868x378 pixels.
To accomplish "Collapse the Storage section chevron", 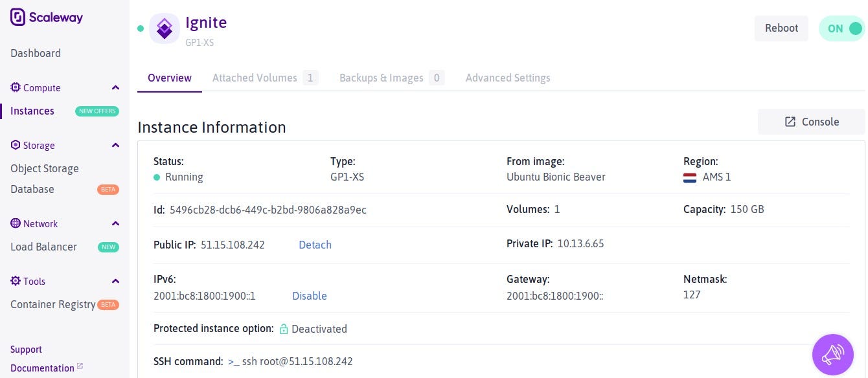I will 115,145.
